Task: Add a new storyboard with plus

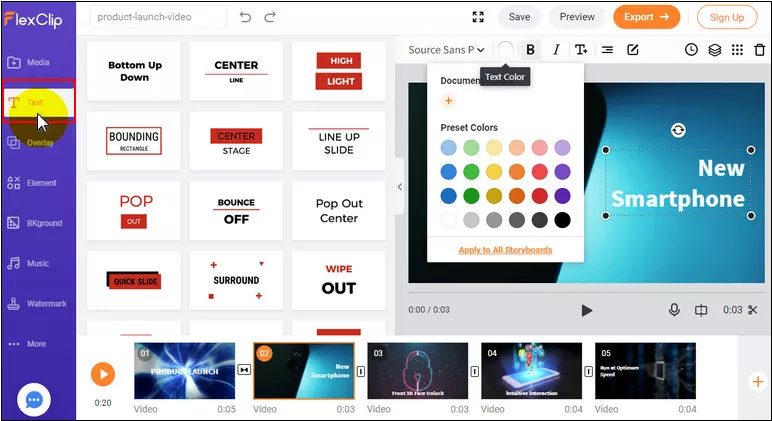Action: click(758, 382)
